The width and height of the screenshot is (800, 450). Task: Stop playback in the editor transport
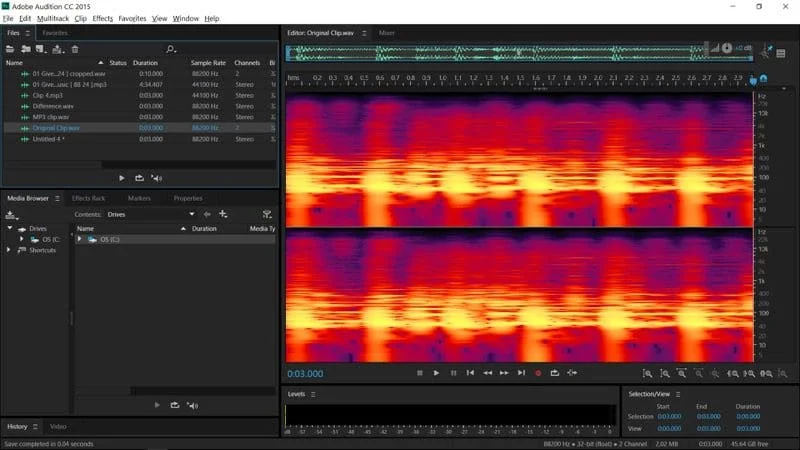click(420, 373)
